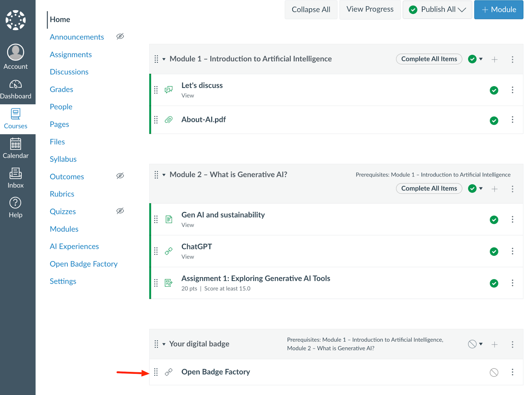Open the Account avatar
This screenshot has height=395, width=532.
pyautogui.click(x=16, y=52)
